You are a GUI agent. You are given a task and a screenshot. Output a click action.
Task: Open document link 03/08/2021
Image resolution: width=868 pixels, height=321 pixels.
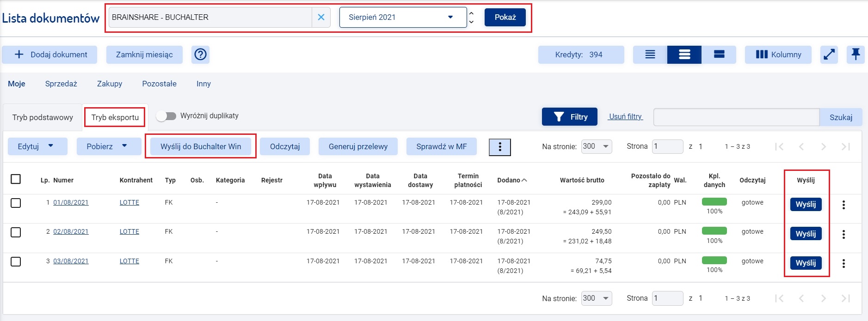point(71,261)
